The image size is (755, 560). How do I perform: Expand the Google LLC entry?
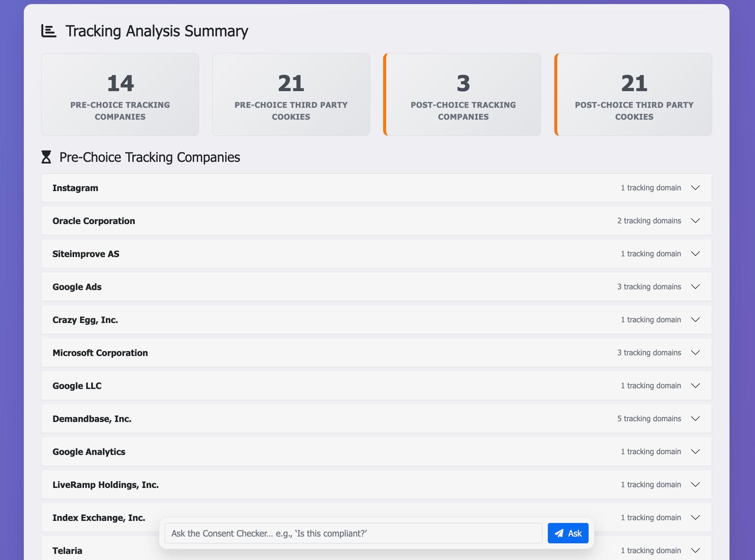[x=695, y=386]
